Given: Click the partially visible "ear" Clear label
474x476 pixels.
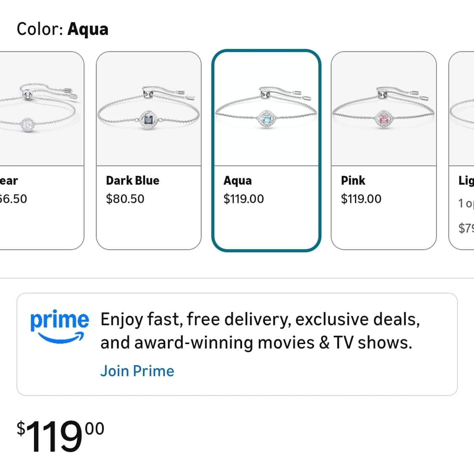Looking at the screenshot, I should 9,180.
